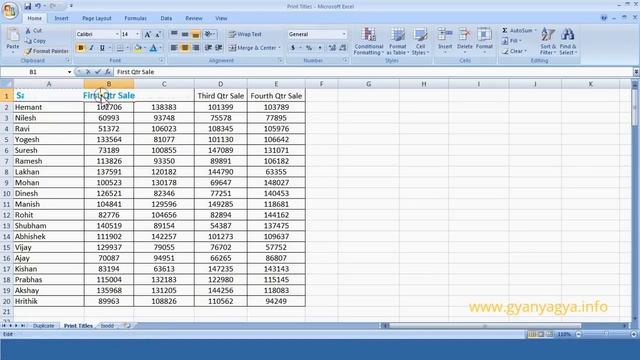Open text orientation options
The width and height of the screenshot is (640, 360).
click(209, 34)
